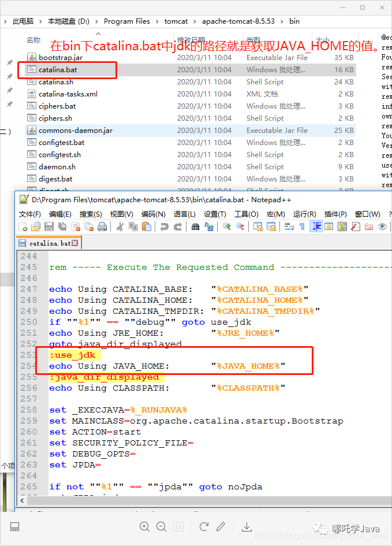Click 本地磁盘 (D:) breadcrumb segment
Screen dimensions: 392x546
69,21
